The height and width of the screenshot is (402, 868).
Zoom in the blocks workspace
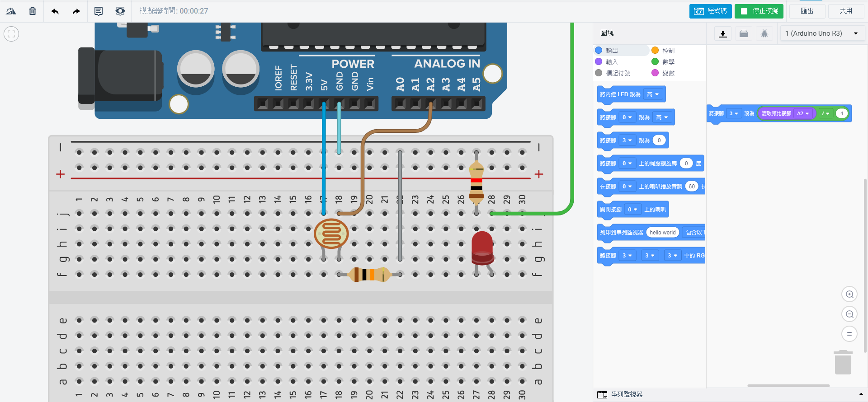tap(849, 294)
